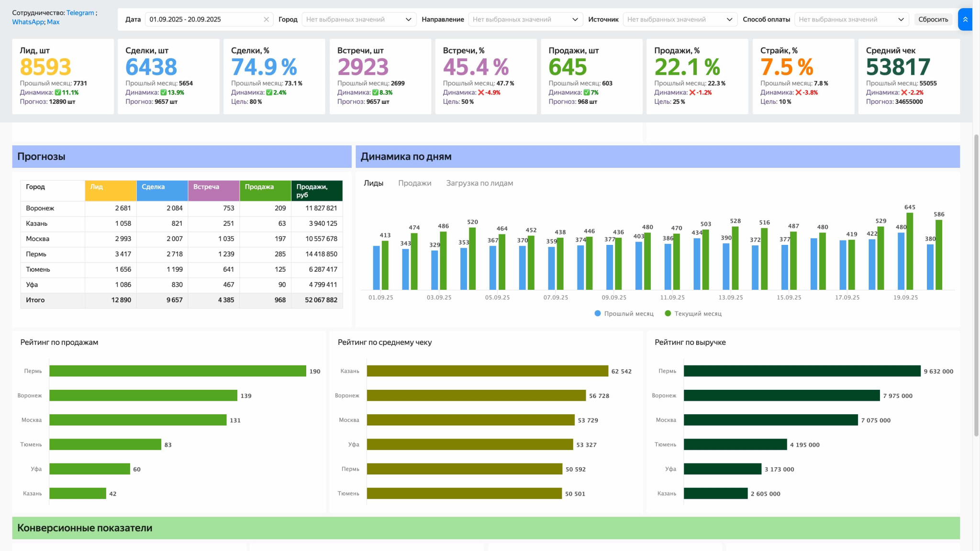Click the Сделки, шт value 6438

point(151,67)
